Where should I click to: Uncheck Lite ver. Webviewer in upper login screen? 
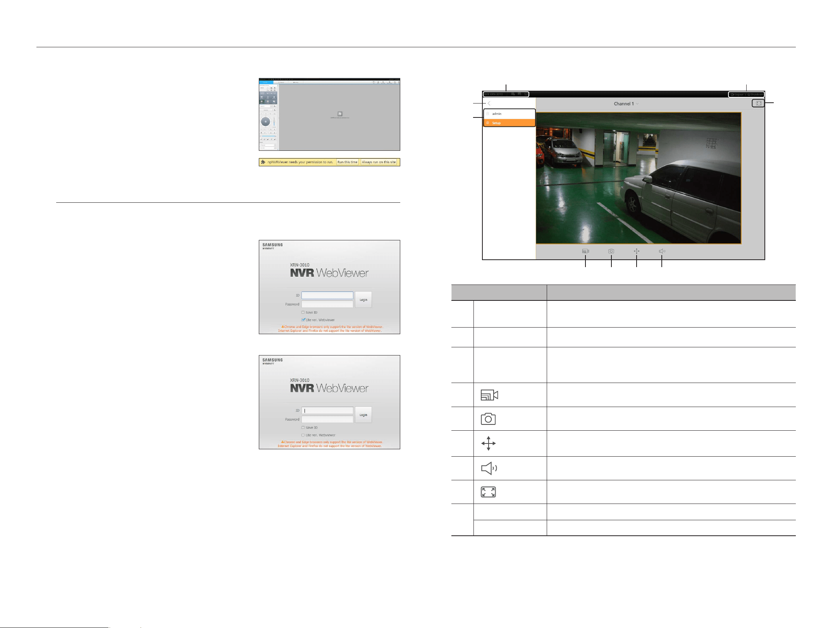point(303,320)
